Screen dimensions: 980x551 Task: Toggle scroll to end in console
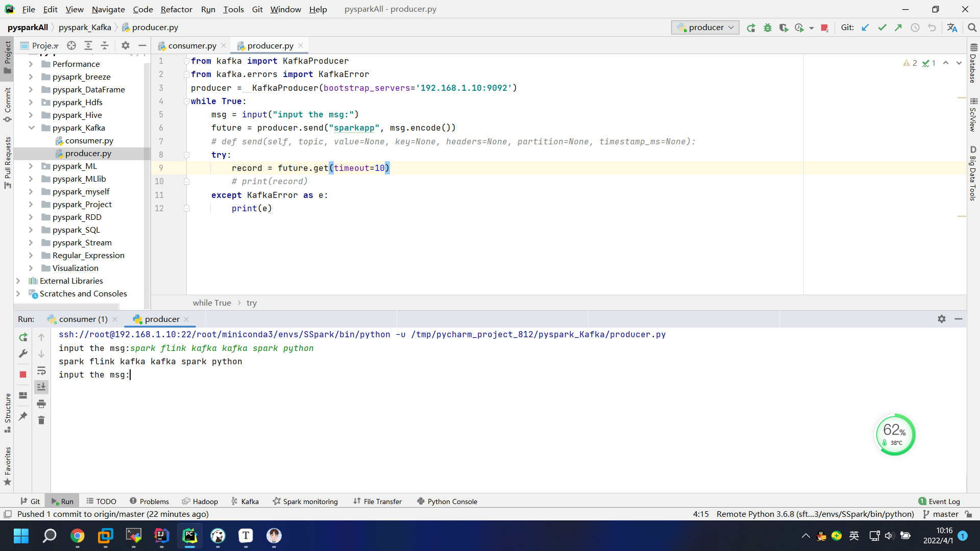tap(41, 387)
